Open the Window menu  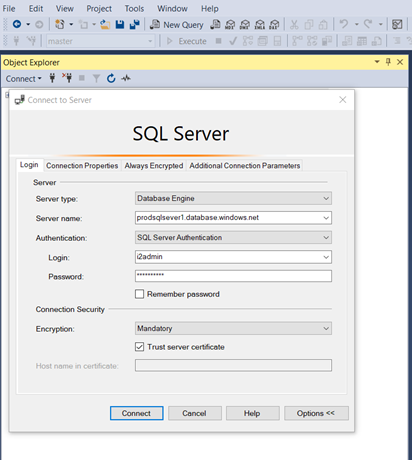(172, 8)
